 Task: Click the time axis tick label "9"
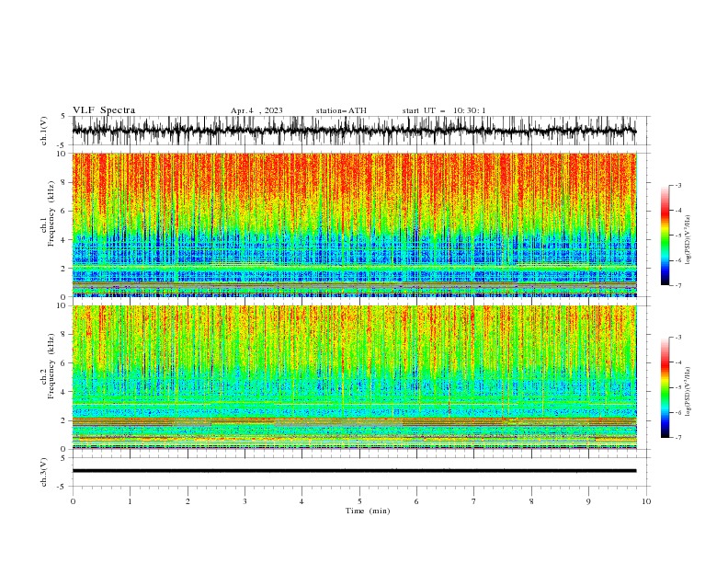(588, 501)
